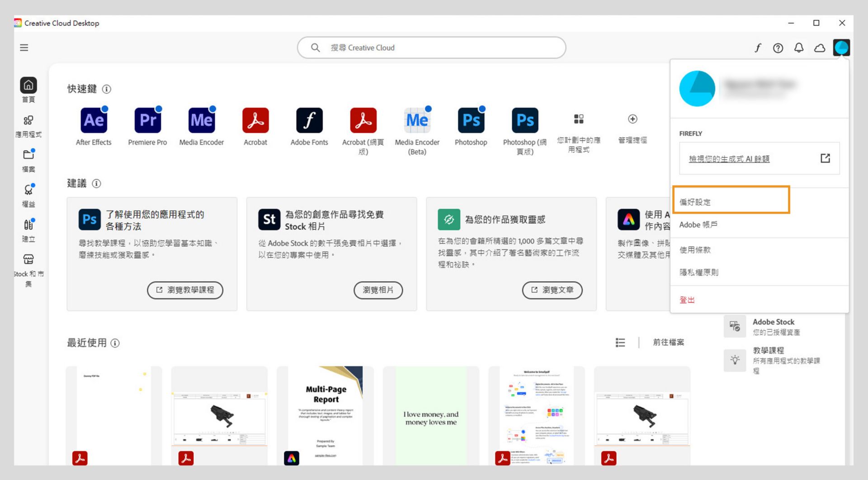Click 瀏覽相片 button

[378, 290]
